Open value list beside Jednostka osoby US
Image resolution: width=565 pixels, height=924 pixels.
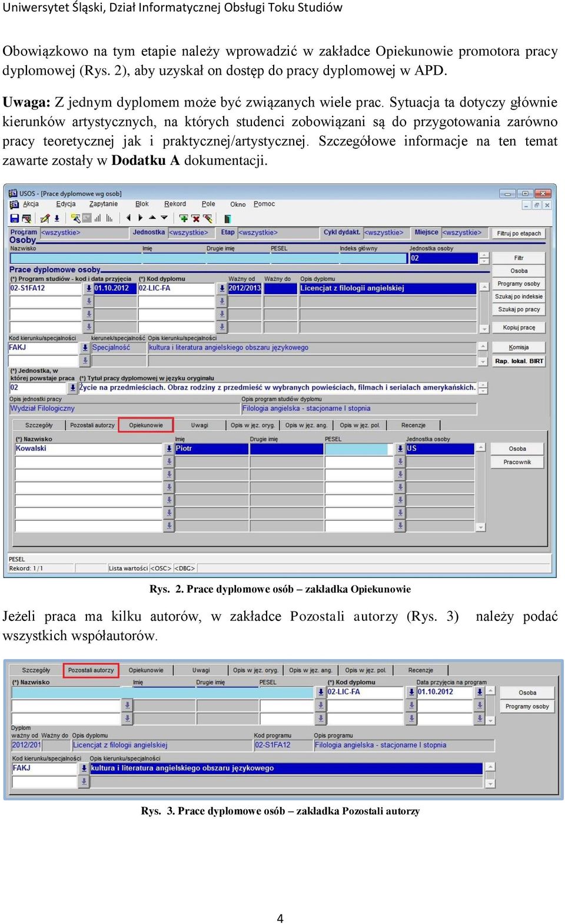tap(400, 448)
